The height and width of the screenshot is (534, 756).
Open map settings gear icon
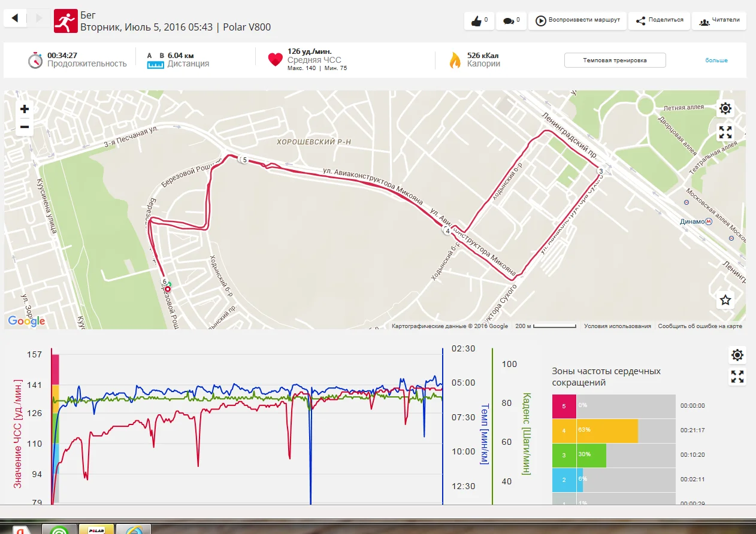point(725,108)
